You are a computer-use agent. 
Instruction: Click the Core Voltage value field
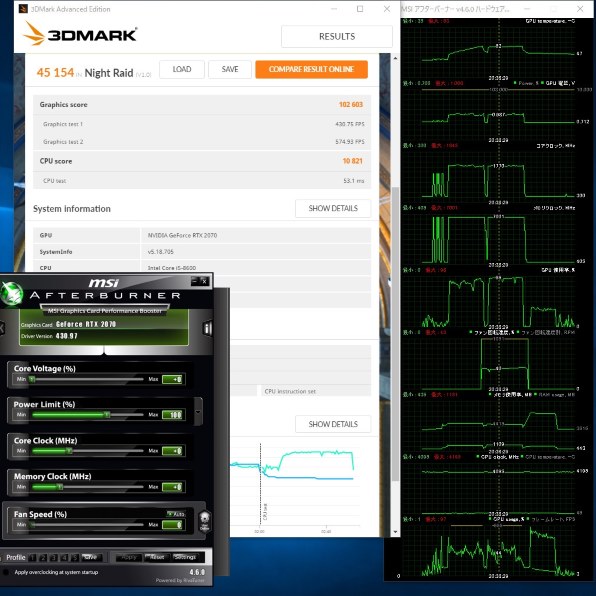[173, 379]
